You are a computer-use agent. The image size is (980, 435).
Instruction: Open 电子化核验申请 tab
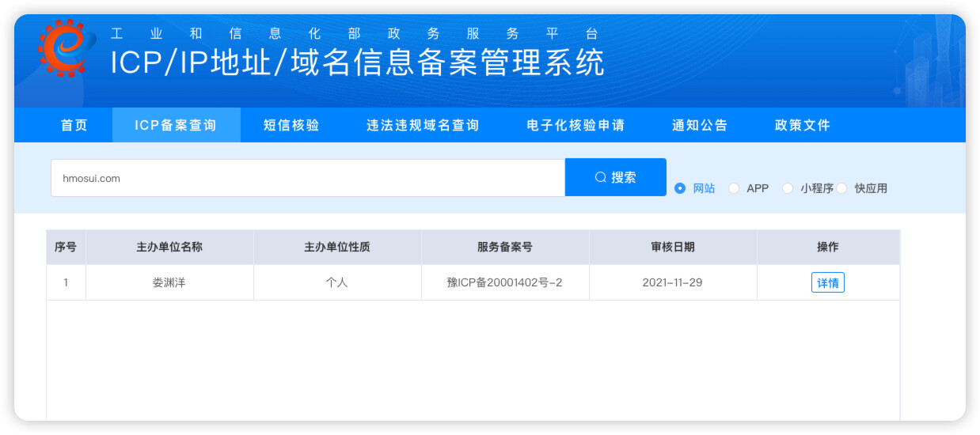pos(575,125)
